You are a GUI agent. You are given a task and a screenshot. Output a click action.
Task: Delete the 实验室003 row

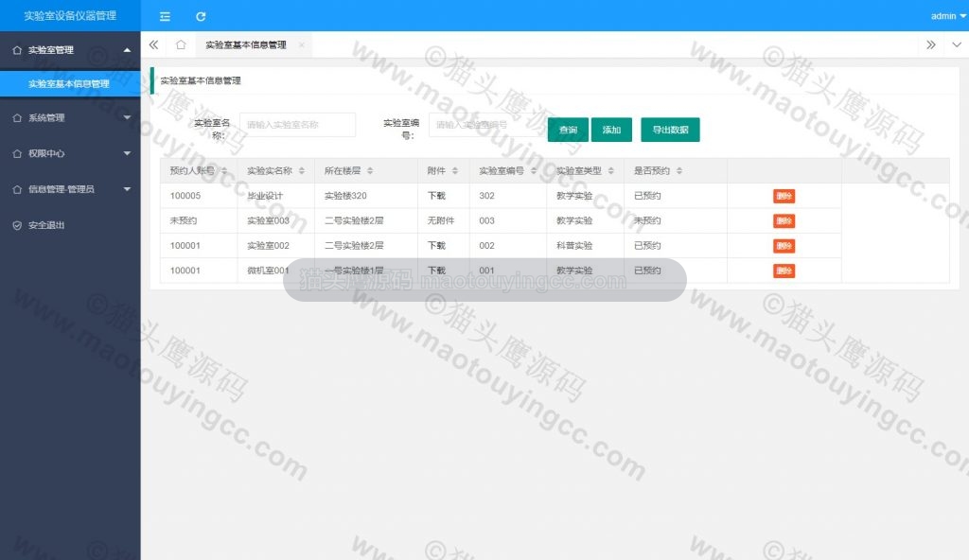(x=784, y=220)
